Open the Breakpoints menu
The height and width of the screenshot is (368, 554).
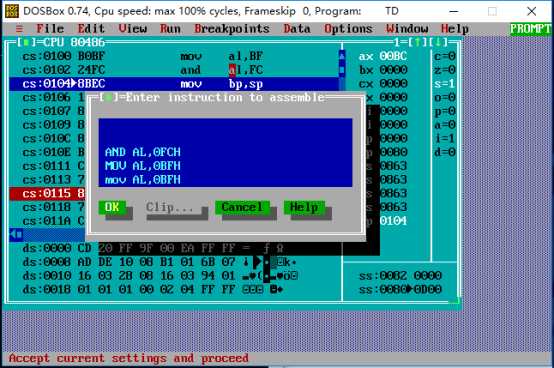(x=232, y=29)
